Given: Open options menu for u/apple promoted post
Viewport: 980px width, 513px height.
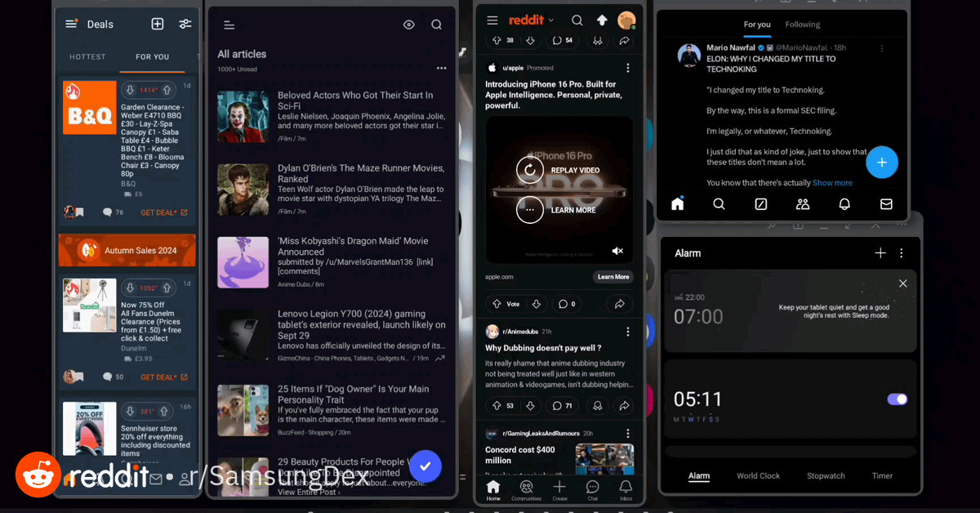Looking at the screenshot, I should [x=628, y=68].
